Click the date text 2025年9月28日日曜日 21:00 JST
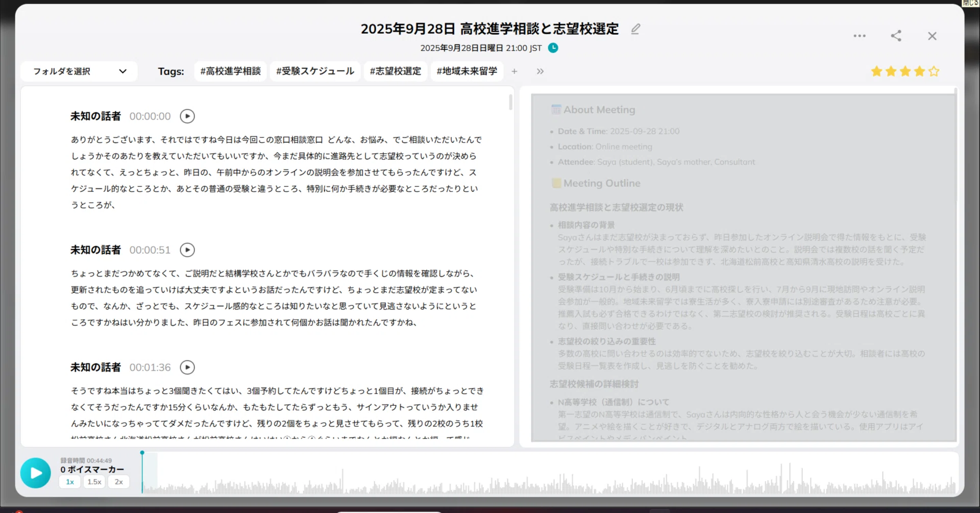The width and height of the screenshot is (980, 513). [x=481, y=48]
